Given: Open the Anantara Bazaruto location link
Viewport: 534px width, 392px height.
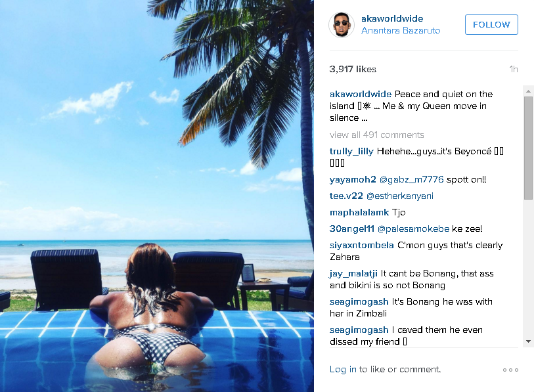Looking at the screenshot, I should pyautogui.click(x=401, y=30).
